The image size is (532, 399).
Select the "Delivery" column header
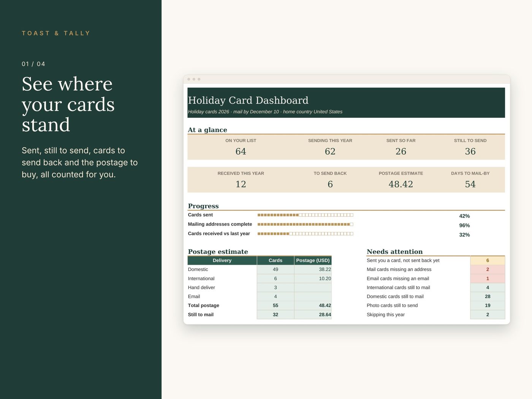click(222, 260)
